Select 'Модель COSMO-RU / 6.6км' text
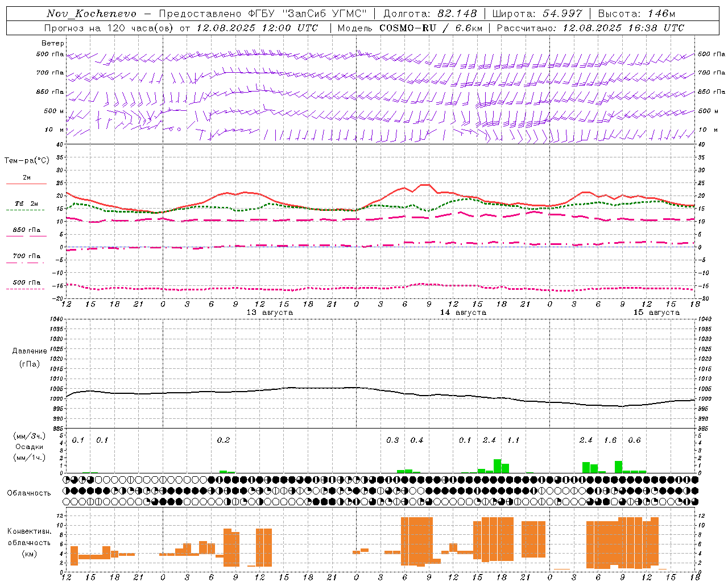 410,28
